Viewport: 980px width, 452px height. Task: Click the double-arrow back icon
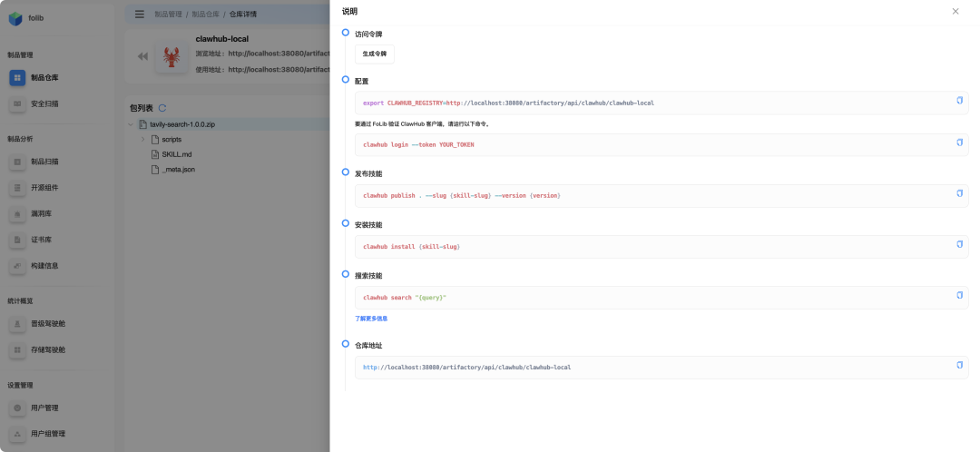[142, 56]
